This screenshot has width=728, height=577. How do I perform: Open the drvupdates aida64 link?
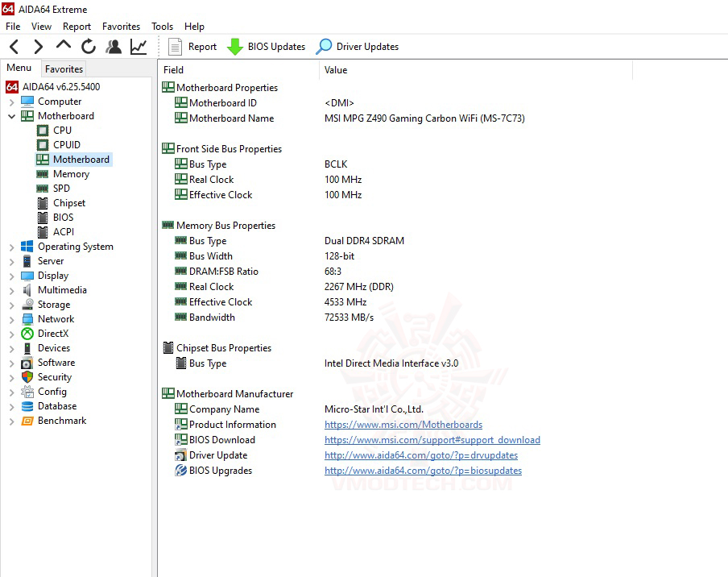pos(421,455)
